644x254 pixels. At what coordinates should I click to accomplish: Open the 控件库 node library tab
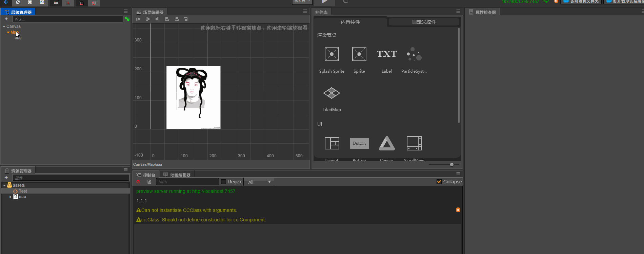pyautogui.click(x=321, y=12)
